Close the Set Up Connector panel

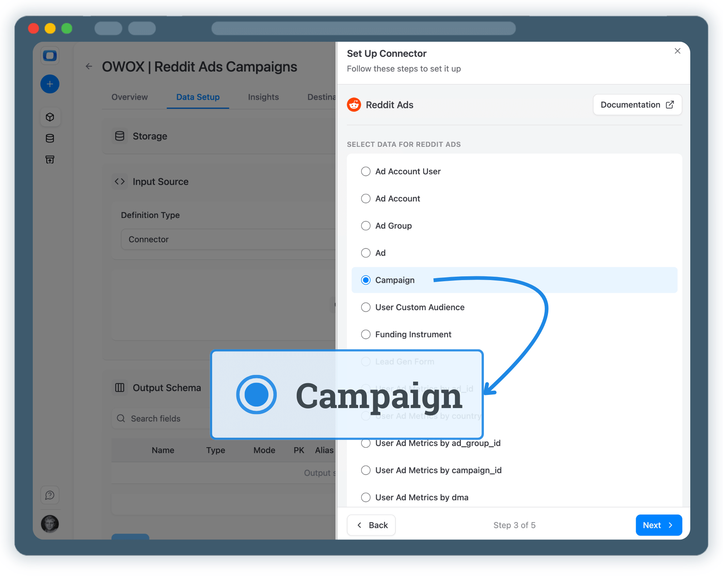coord(677,51)
